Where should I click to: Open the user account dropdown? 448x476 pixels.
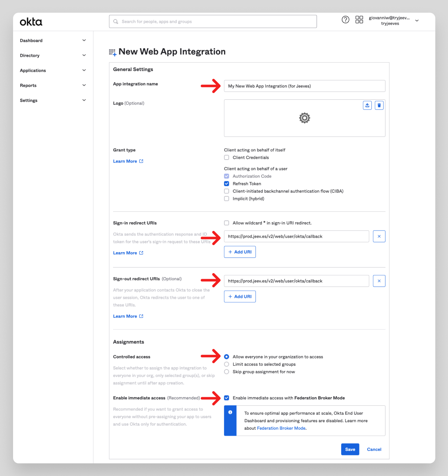417,21
